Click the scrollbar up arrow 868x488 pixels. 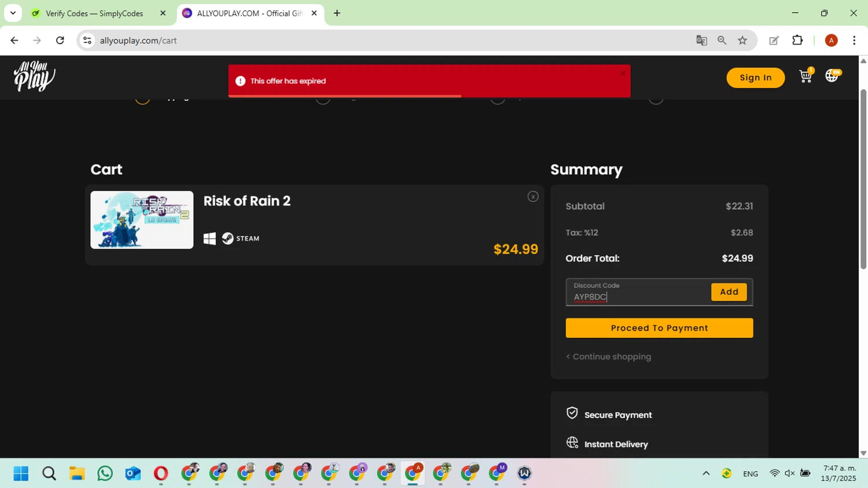863,60
